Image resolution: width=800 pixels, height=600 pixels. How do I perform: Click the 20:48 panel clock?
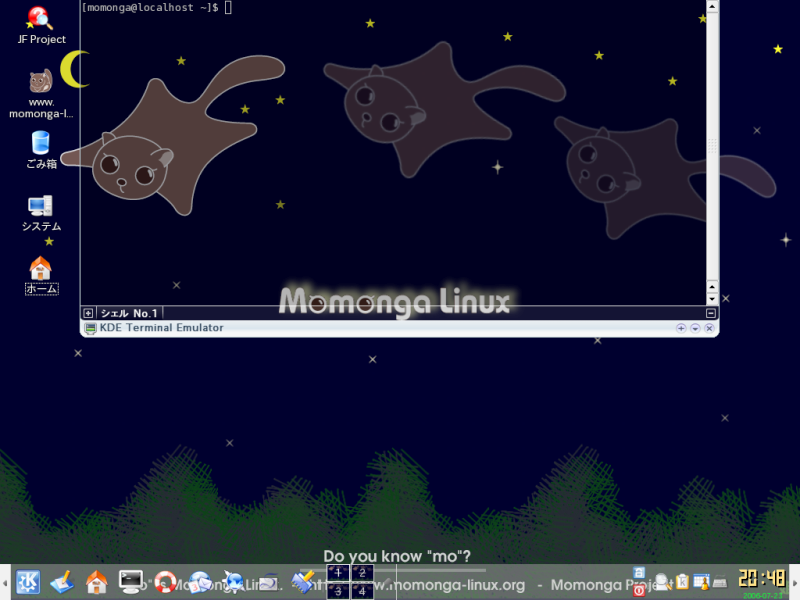(762, 579)
